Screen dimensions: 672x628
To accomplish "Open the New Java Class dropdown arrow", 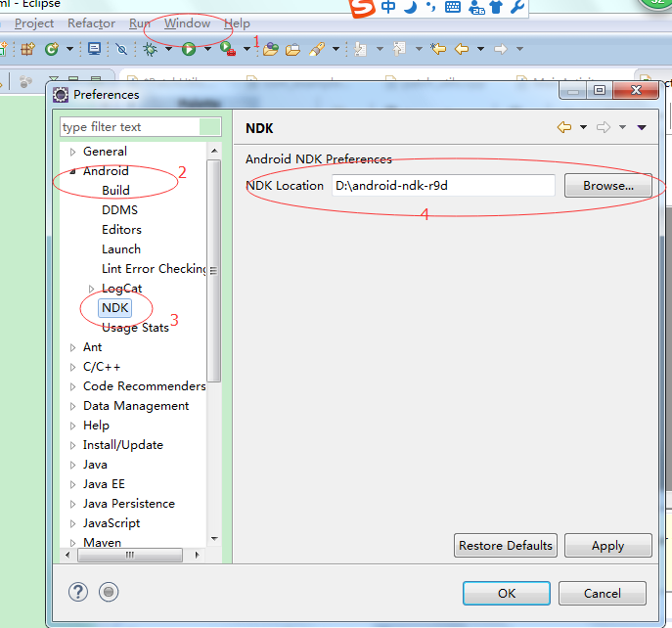I will click(69, 49).
